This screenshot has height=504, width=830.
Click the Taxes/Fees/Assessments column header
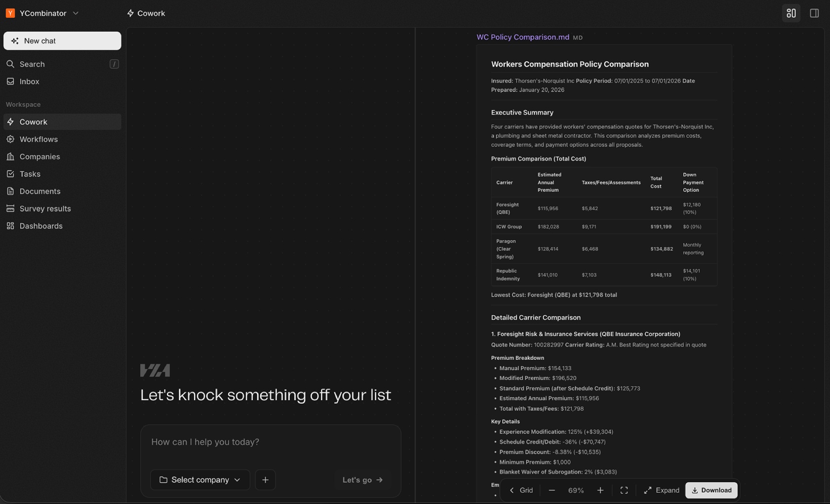click(611, 183)
